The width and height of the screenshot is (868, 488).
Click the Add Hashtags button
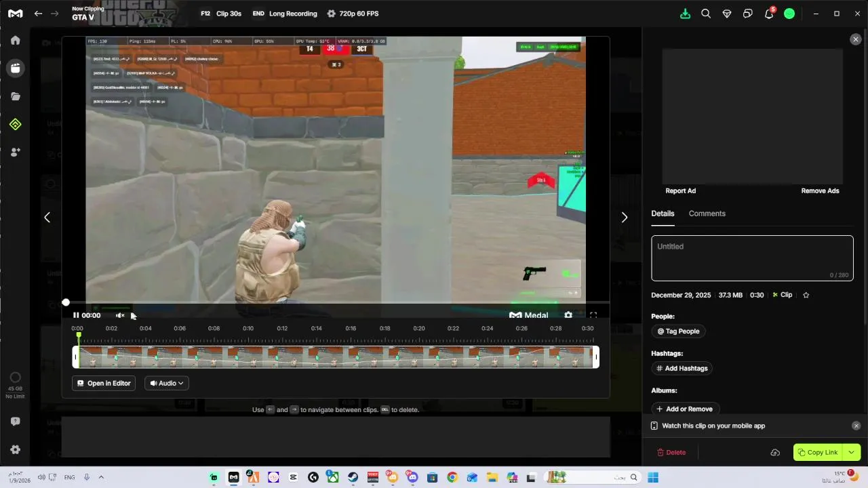click(x=682, y=369)
